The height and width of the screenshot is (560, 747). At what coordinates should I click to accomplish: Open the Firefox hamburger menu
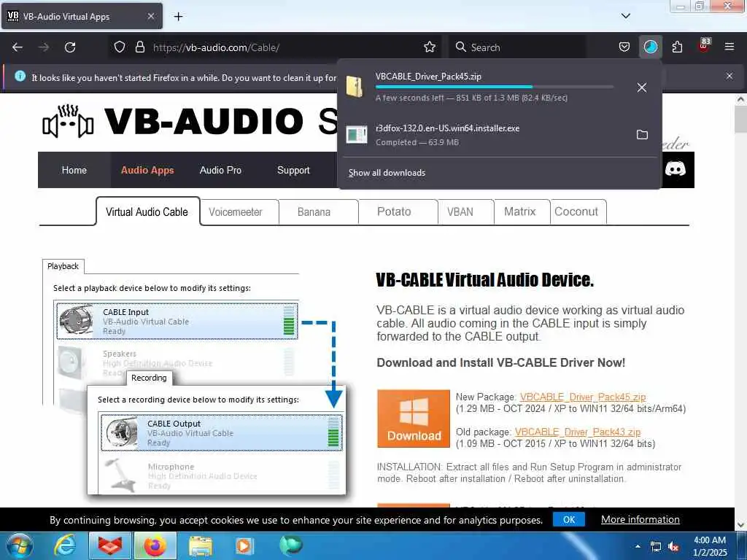(729, 47)
